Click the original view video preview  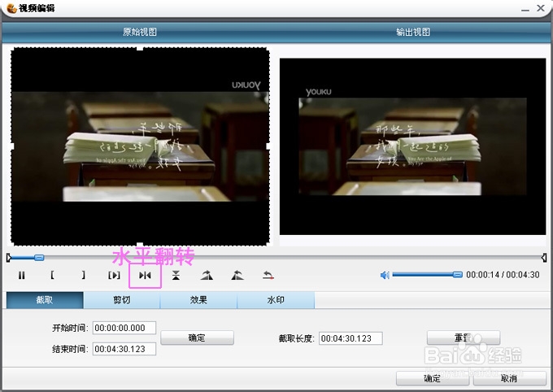[141, 146]
